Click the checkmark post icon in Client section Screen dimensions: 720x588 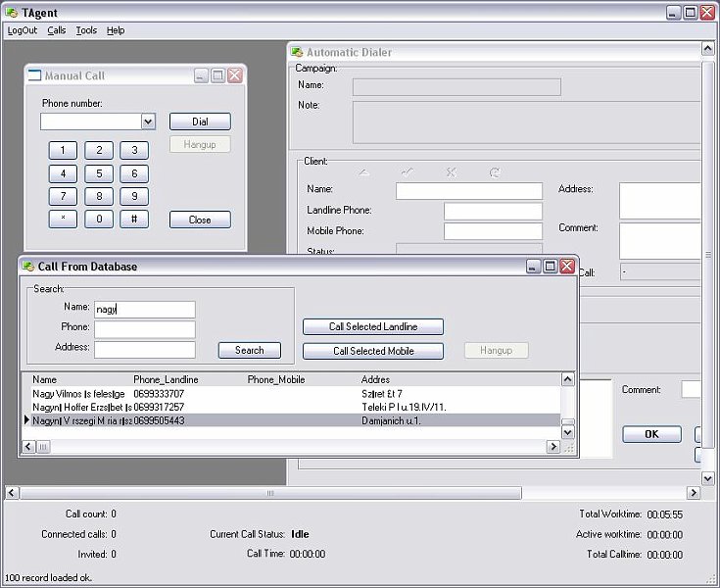[407, 172]
